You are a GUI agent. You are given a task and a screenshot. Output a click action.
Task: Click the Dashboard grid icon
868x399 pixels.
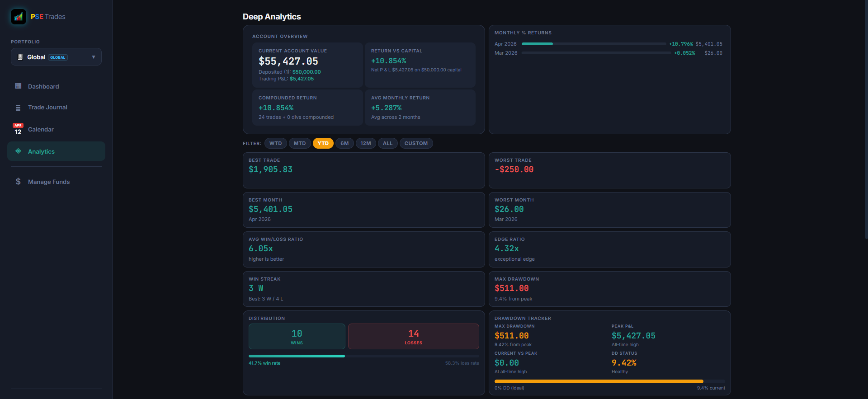pyautogui.click(x=18, y=86)
